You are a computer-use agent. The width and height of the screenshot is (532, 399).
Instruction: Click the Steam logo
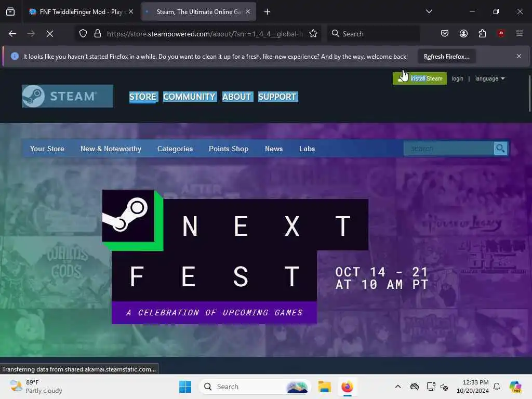coord(68,96)
